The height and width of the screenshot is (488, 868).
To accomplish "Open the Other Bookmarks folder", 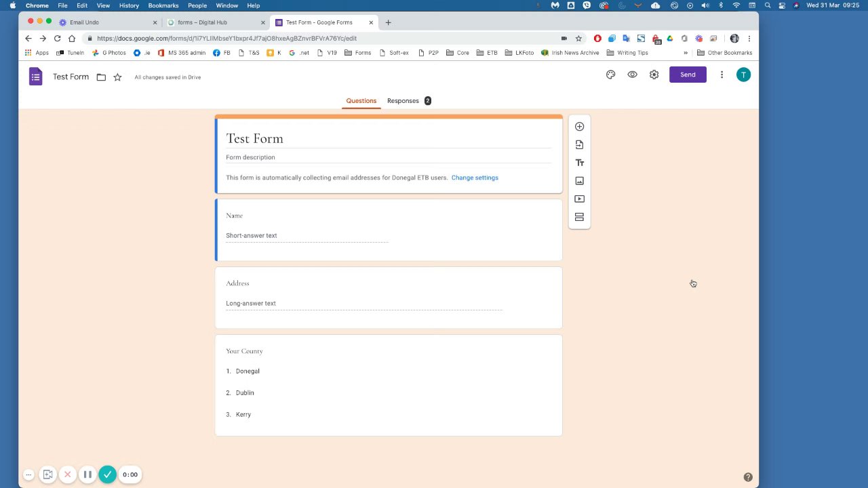I will click(x=724, y=53).
